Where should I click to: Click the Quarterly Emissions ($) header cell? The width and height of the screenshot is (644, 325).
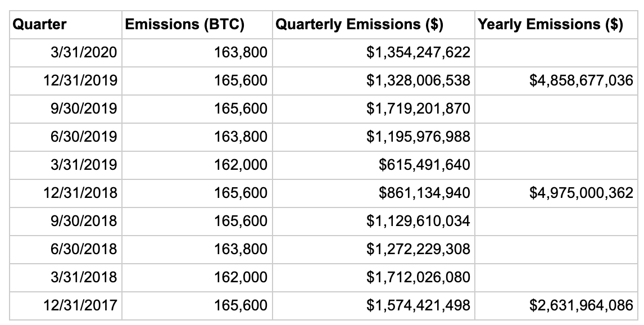pos(359,24)
